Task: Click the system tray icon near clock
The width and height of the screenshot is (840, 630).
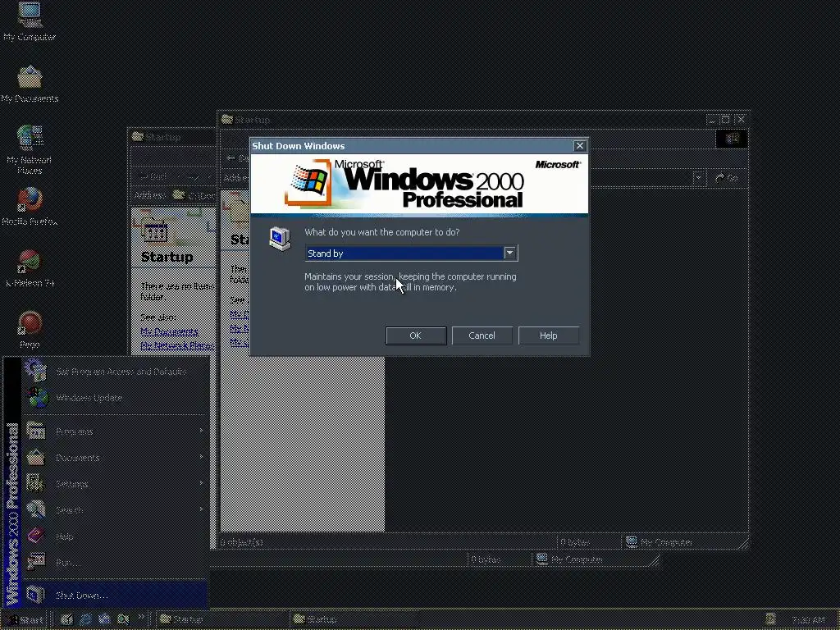Action: click(770, 619)
